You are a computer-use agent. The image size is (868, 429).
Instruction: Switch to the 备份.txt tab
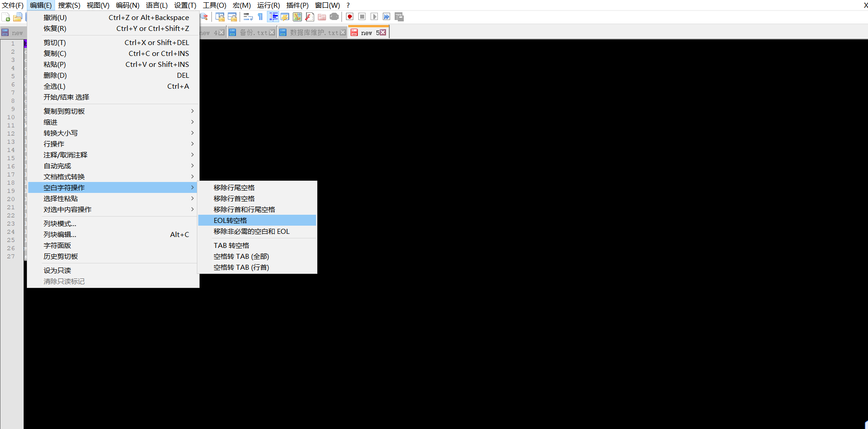(x=252, y=32)
